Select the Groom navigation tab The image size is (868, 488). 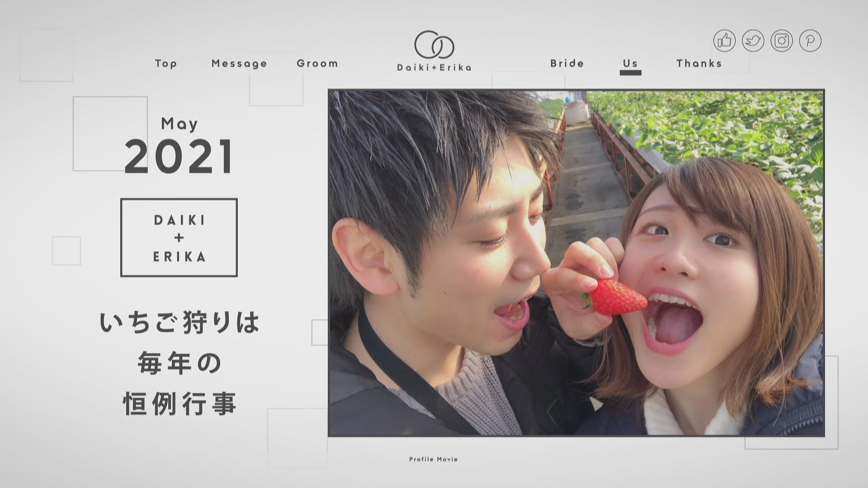[x=317, y=63]
